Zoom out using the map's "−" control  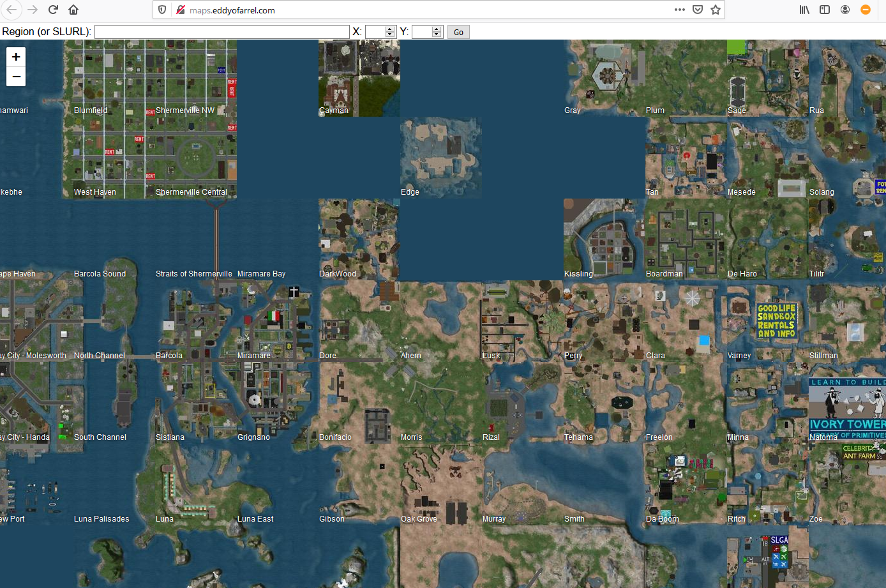[x=15, y=76]
